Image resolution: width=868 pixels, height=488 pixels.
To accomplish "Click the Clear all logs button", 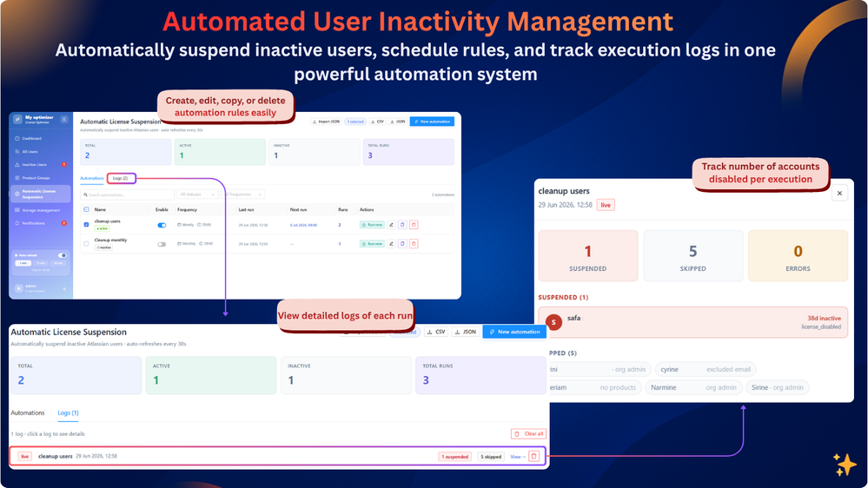I will tap(528, 434).
